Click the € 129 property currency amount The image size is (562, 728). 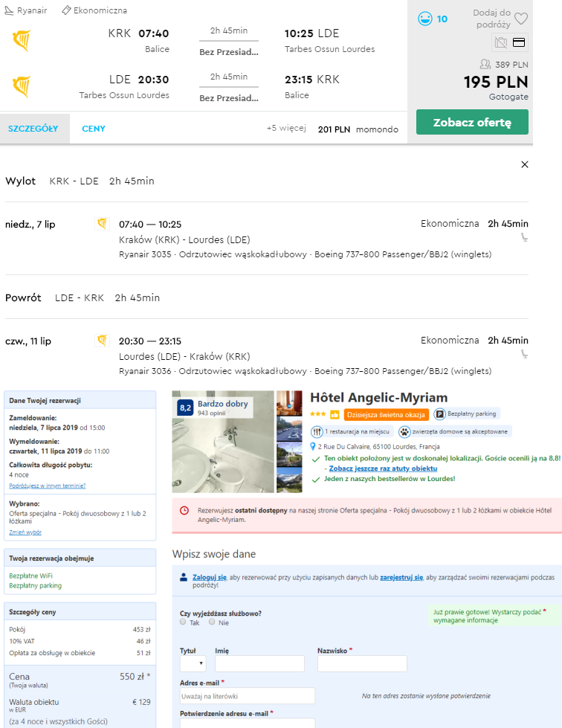click(141, 702)
